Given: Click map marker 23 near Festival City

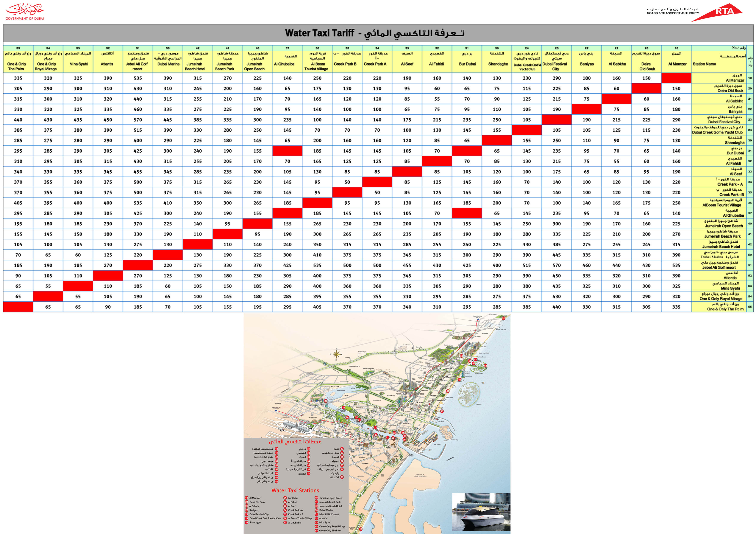Looking at the screenshot, I should (326, 401).
